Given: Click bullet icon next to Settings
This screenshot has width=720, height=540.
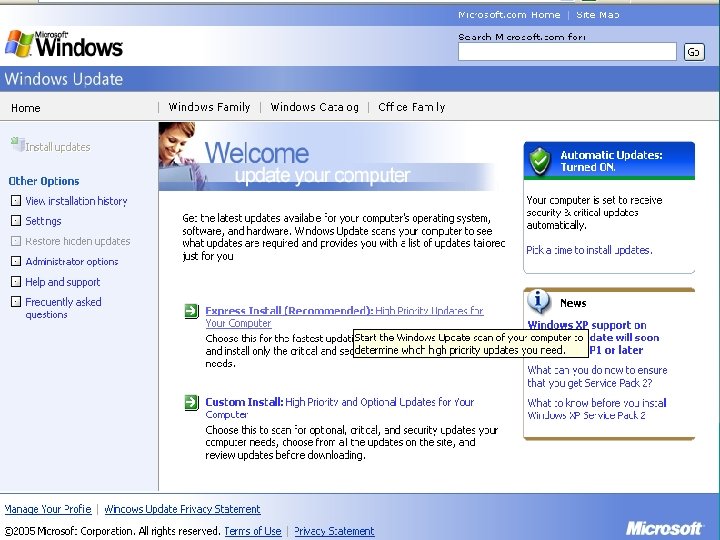Looking at the screenshot, I should tap(16, 221).
